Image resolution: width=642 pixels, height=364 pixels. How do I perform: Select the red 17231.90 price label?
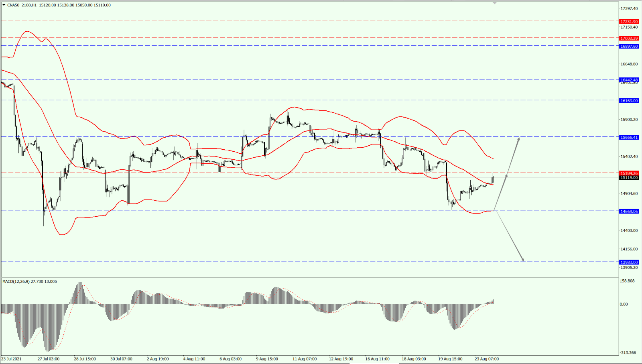tap(629, 22)
